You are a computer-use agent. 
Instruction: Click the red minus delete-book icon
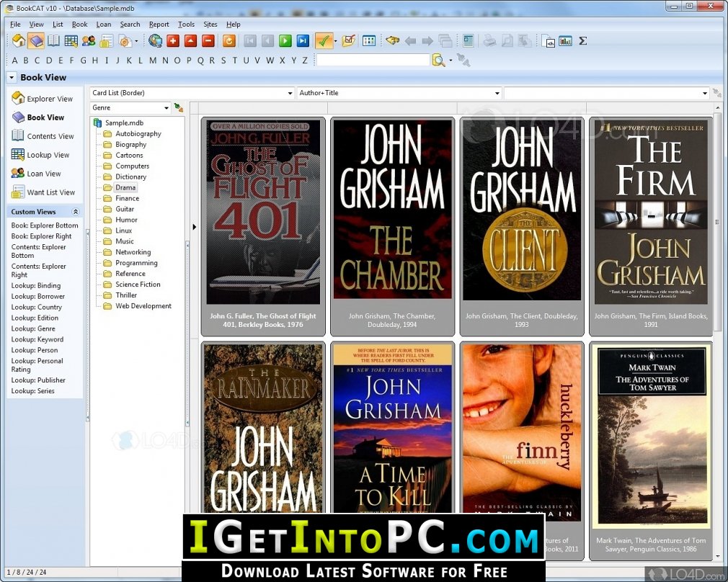point(208,41)
